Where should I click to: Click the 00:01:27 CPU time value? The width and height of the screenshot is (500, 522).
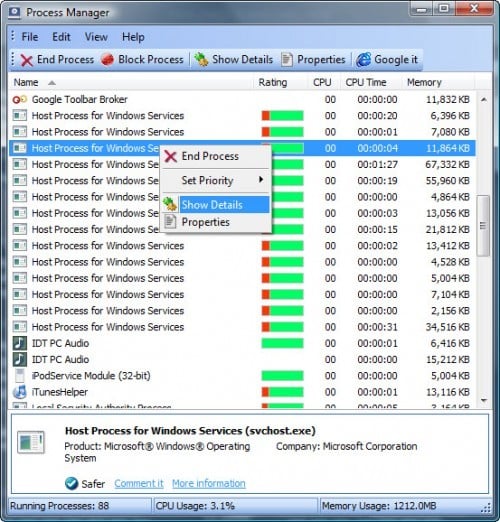[x=377, y=164]
